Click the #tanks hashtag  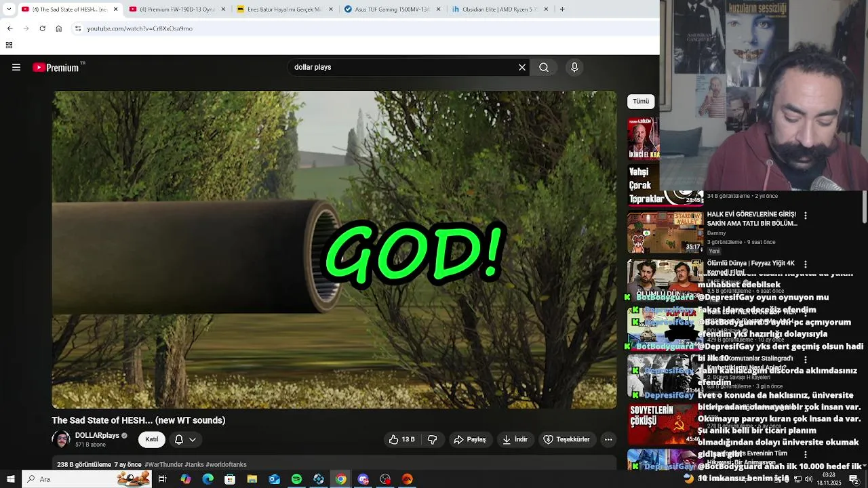coord(194,464)
